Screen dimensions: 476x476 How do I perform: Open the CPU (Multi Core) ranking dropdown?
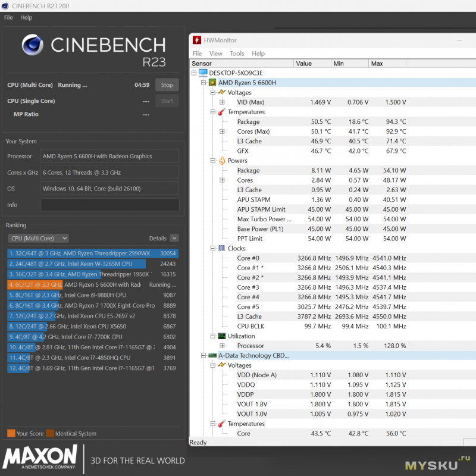pos(38,239)
